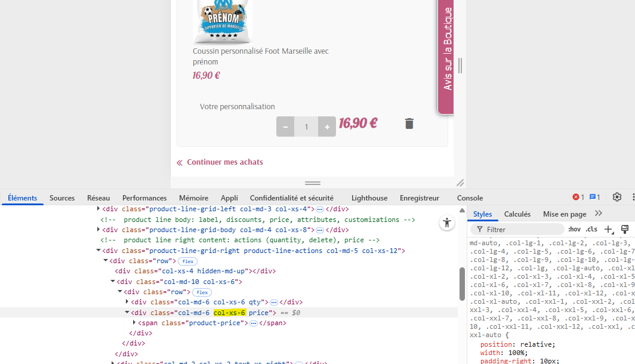The image size is (635, 364).
Task: Expand the product-price span node
Action: click(134, 323)
